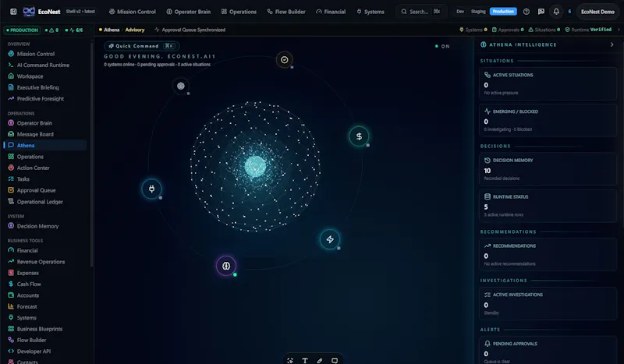Open the Quick Command launcher
Screen dimensions: 624x364
click(141, 46)
